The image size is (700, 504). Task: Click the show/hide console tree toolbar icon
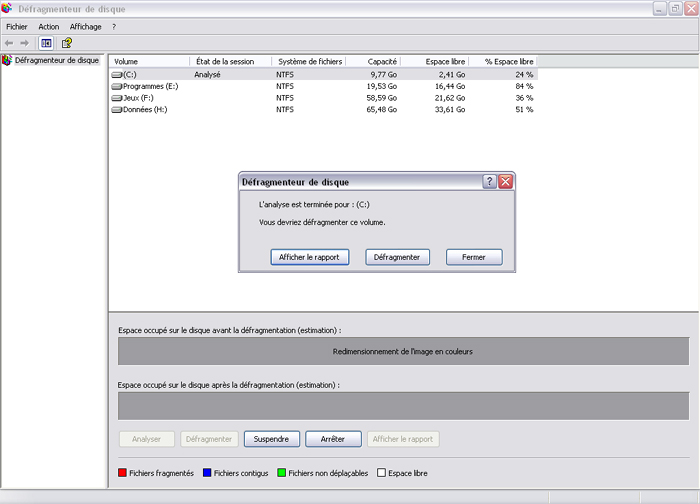coord(46,43)
